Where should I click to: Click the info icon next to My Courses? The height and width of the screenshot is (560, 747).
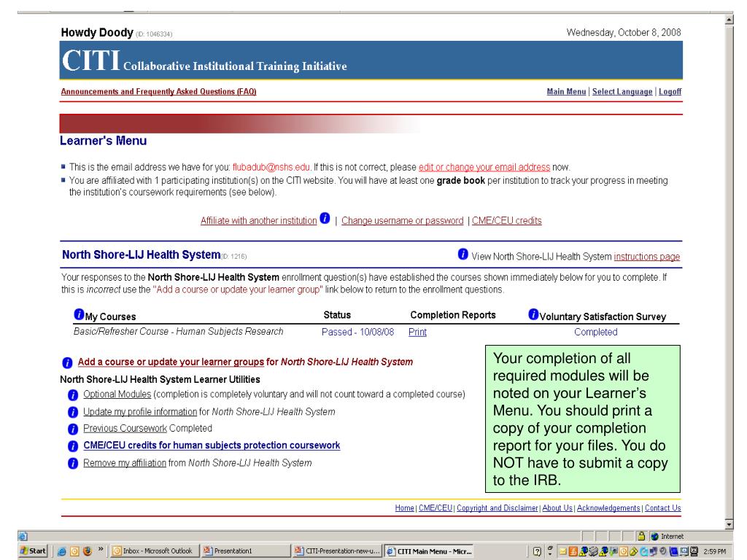(79, 314)
